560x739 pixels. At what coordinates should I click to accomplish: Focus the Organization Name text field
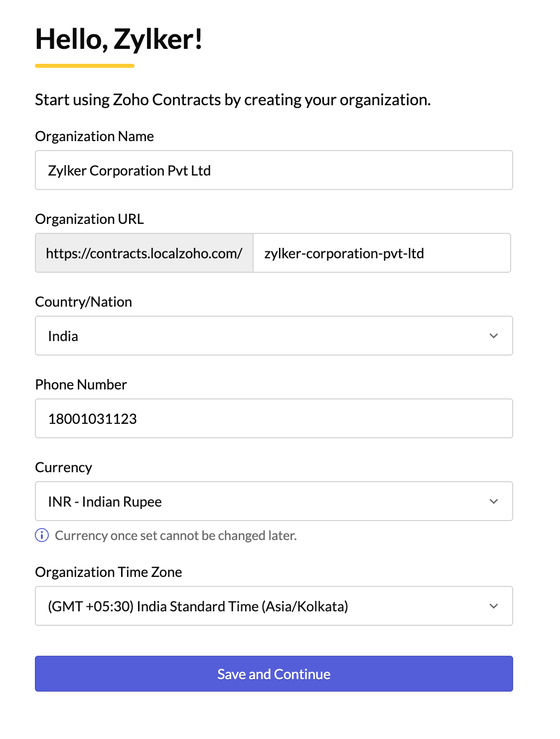tap(274, 170)
